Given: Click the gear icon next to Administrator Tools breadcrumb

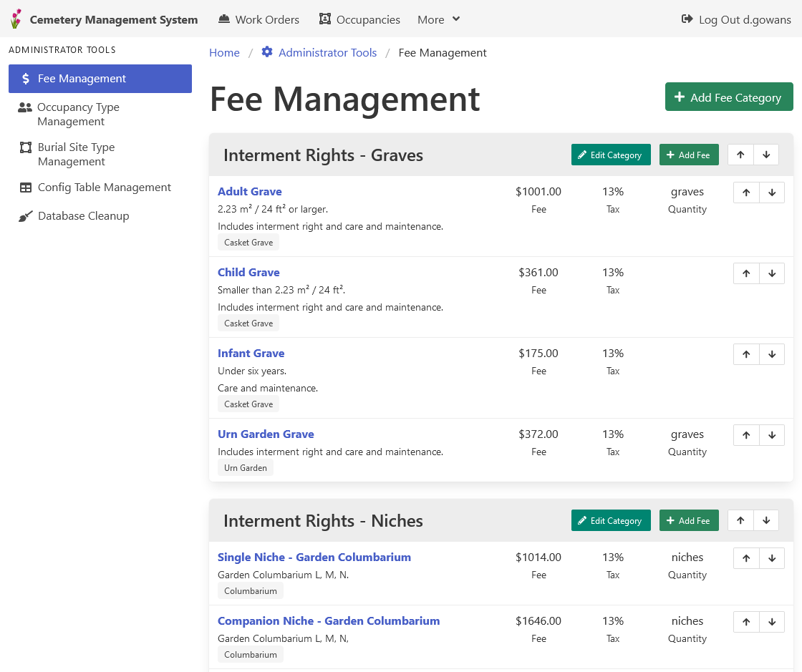Looking at the screenshot, I should coord(266,52).
